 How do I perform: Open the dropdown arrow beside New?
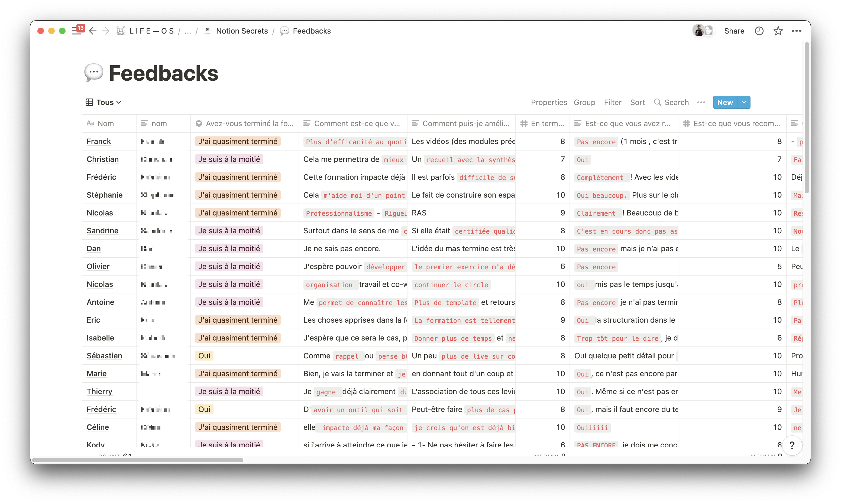click(744, 102)
